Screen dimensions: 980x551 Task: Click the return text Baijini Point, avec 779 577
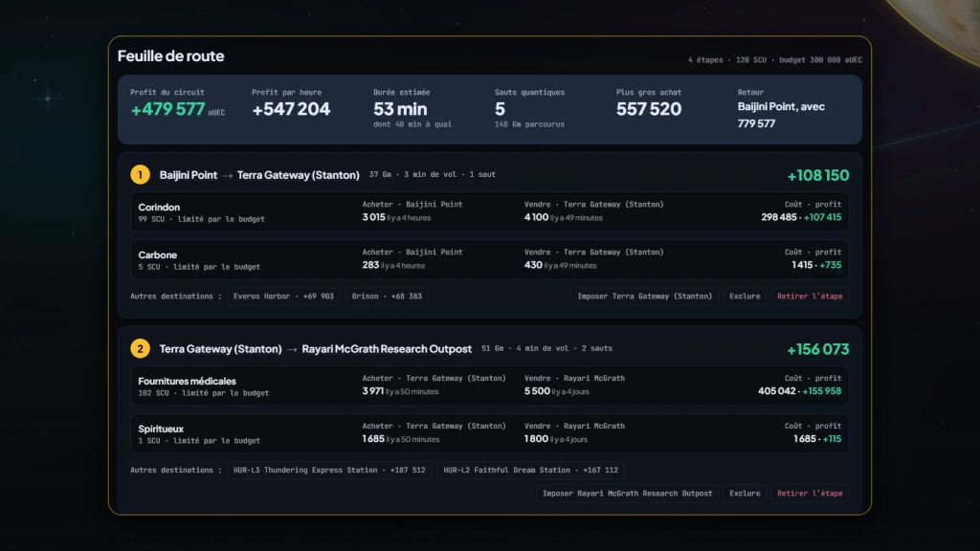[x=781, y=115]
